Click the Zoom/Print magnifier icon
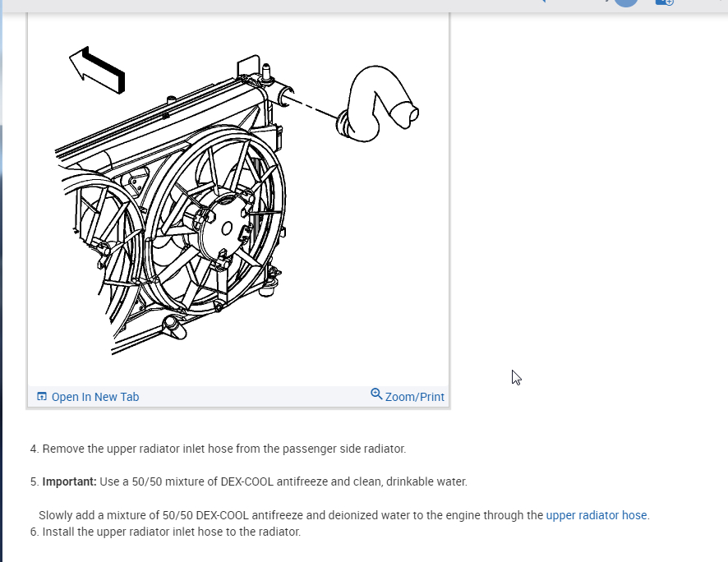 click(x=376, y=394)
